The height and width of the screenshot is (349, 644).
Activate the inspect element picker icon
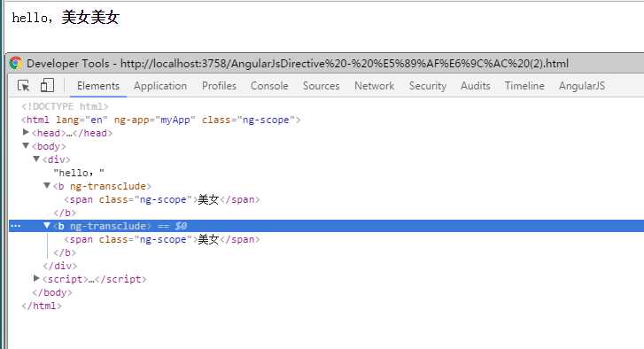[23, 85]
